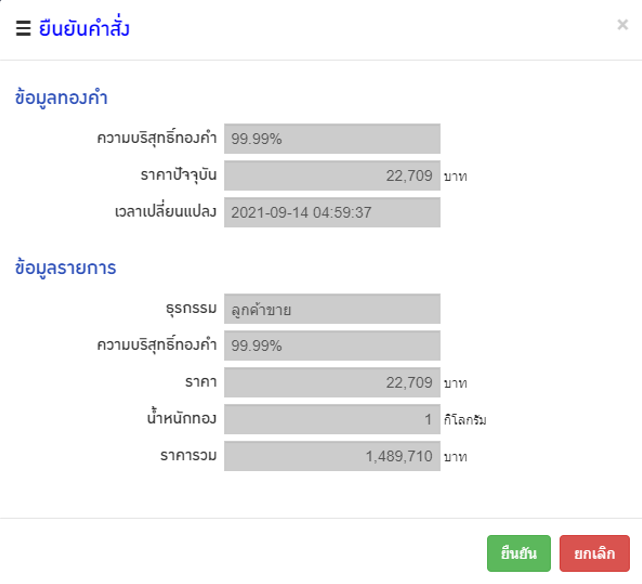Screen dimensions: 642x584
Task: Select the ราคา field in ข้อมูลรายการ section
Action: (x=332, y=382)
